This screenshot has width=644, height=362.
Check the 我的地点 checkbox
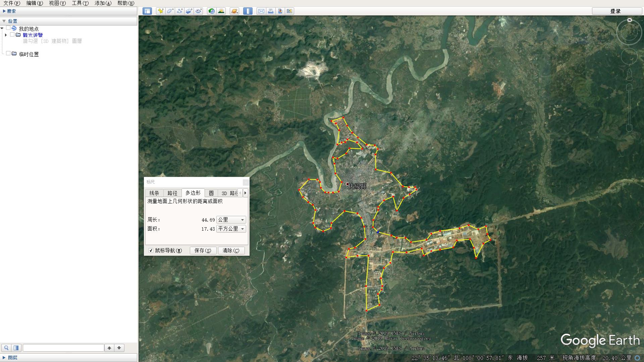click(x=8, y=28)
